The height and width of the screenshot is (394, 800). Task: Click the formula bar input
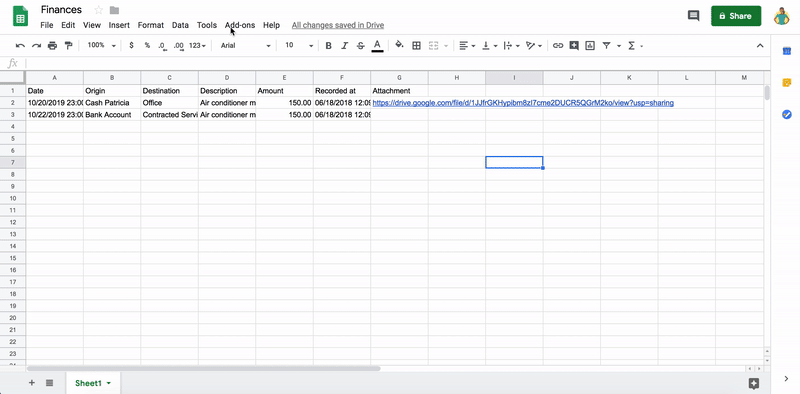coord(397,63)
